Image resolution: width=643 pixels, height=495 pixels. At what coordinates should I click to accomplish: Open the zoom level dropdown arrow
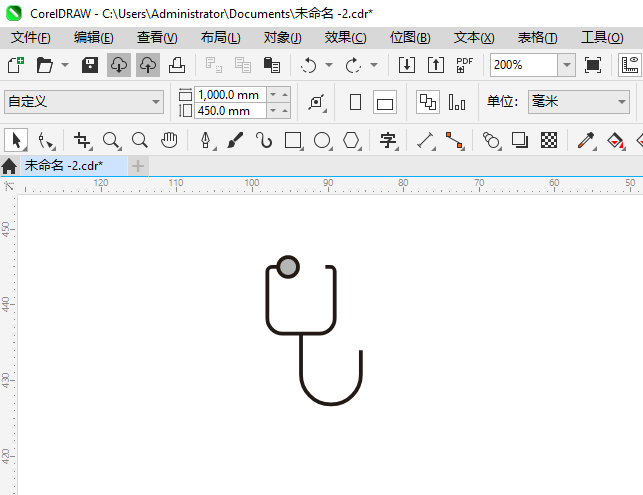coord(567,65)
